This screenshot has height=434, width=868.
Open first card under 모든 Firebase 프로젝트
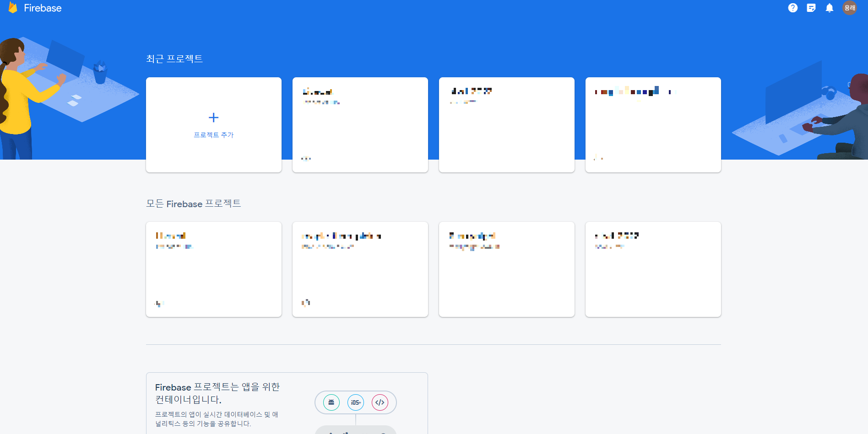point(214,269)
